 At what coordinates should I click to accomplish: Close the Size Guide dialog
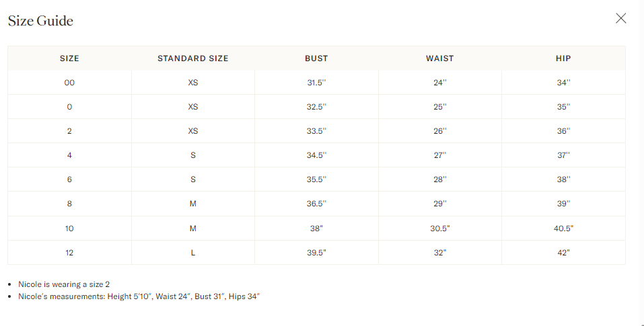coord(620,19)
